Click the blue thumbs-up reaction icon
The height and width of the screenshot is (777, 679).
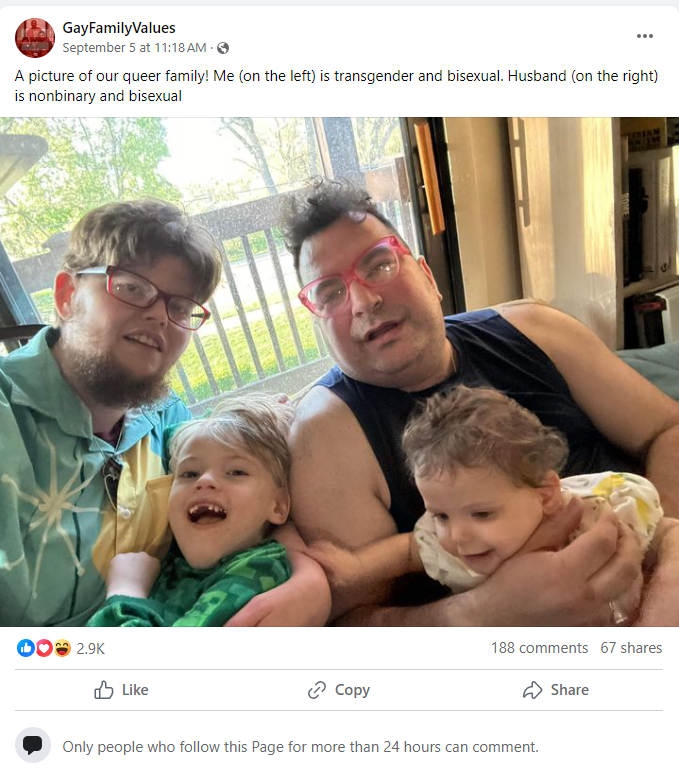click(26, 648)
